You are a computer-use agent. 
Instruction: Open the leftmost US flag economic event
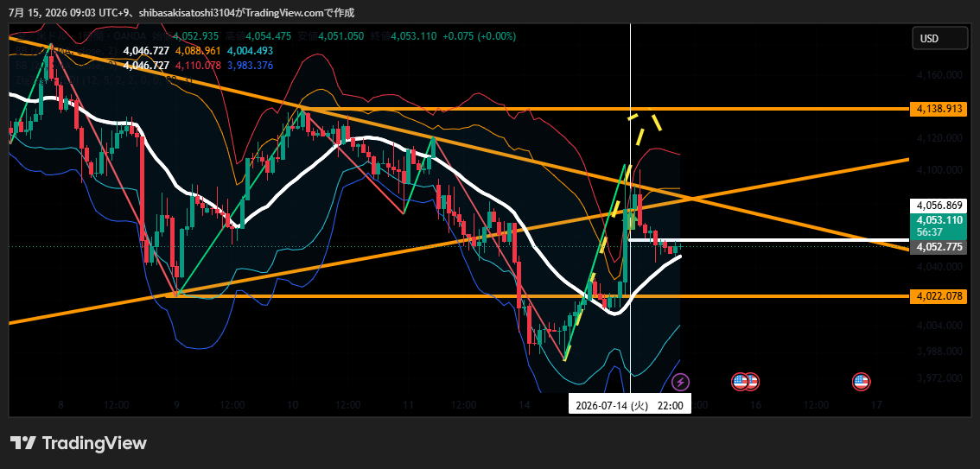pyautogui.click(x=740, y=381)
